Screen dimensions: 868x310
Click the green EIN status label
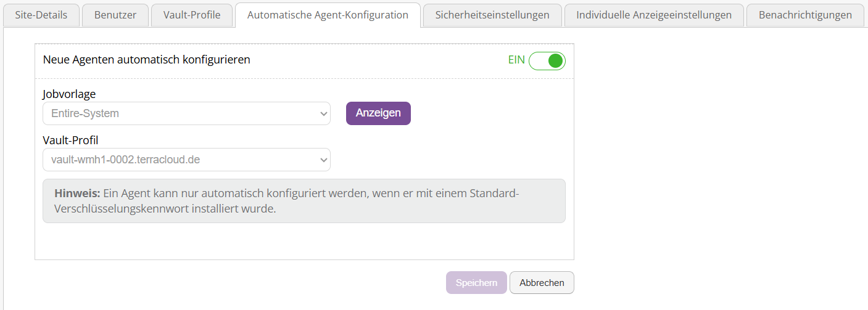pyautogui.click(x=516, y=60)
